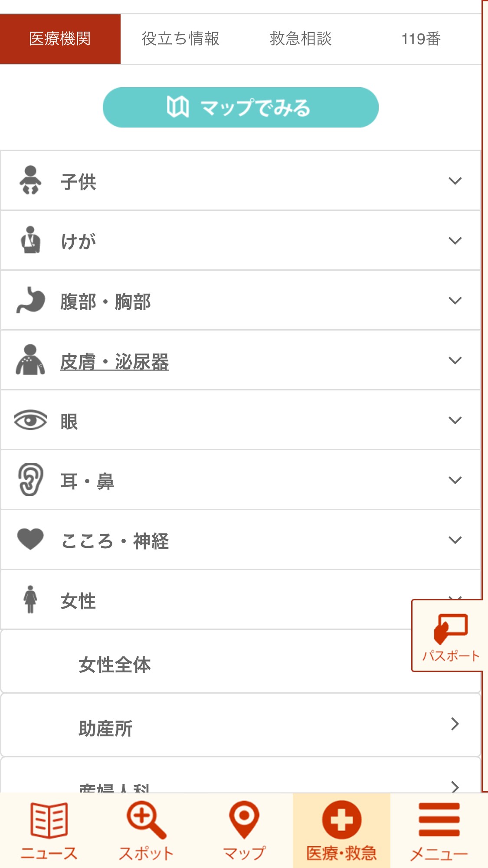Expand the 眼 section chevron

[455, 420]
